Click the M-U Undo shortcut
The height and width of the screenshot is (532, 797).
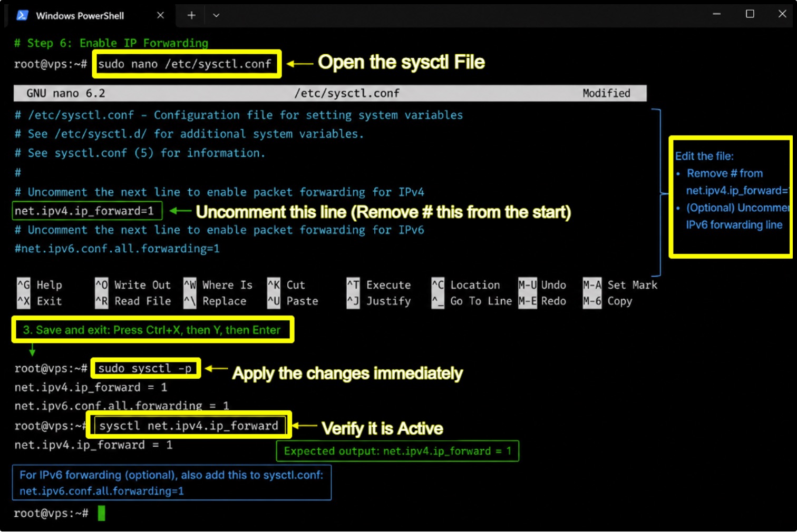[542, 285]
